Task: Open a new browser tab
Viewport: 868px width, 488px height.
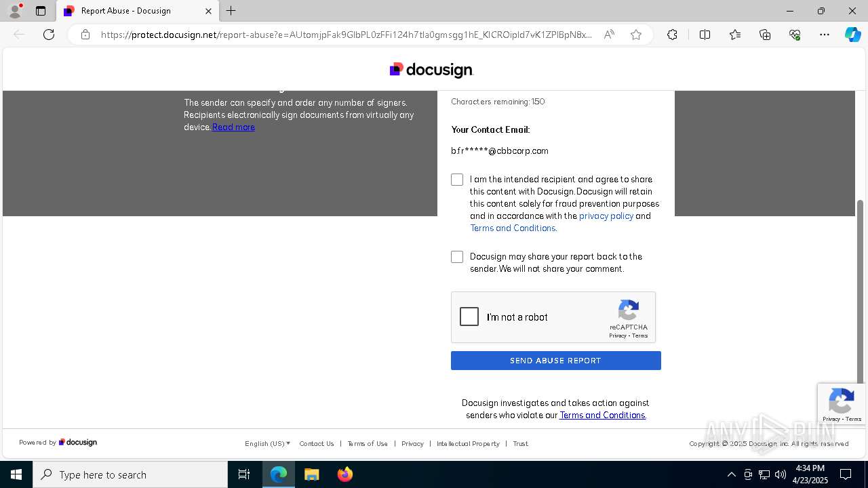Action: (x=231, y=11)
